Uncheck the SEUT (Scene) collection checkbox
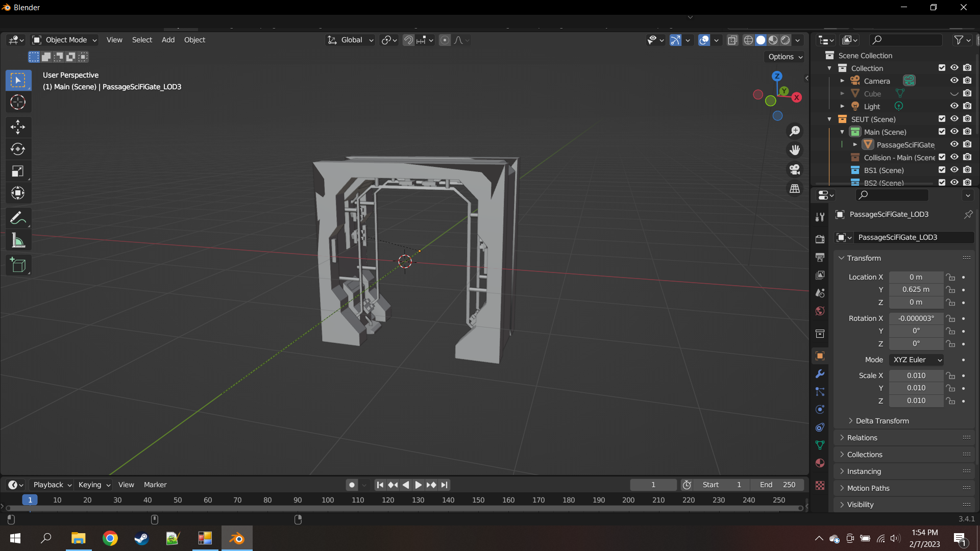 pos(942,119)
